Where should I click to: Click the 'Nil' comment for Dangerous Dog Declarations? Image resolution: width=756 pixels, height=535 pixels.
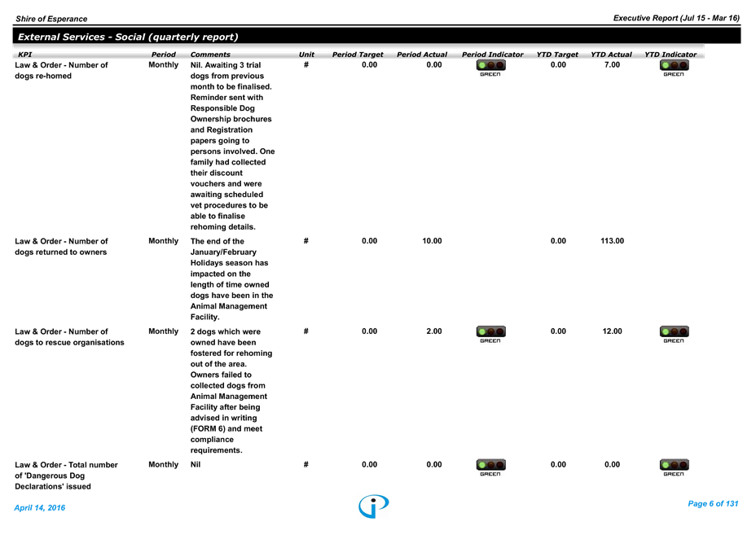tap(196, 465)
